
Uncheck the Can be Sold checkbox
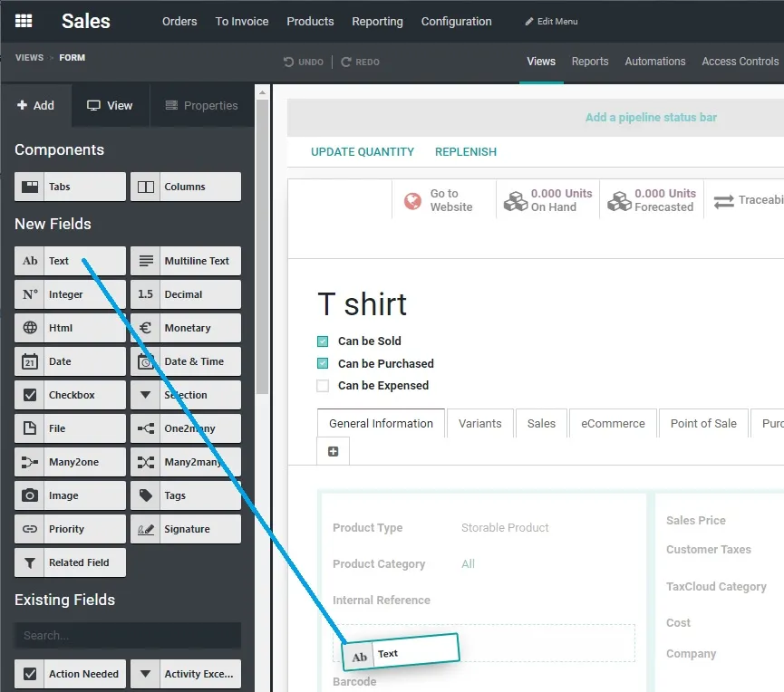[323, 341]
